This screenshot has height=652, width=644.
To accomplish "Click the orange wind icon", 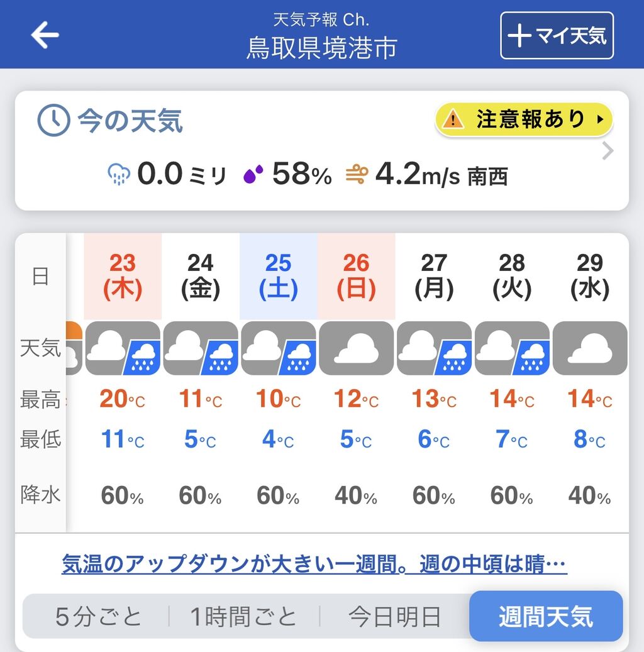I will [x=357, y=174].
